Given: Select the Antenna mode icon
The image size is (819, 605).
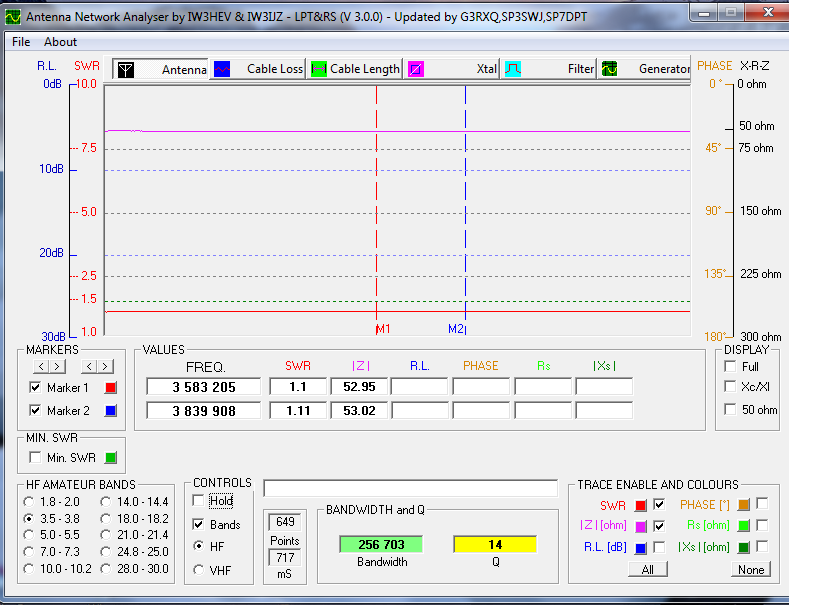Looking at the screenshot, I should pos(126,69).
